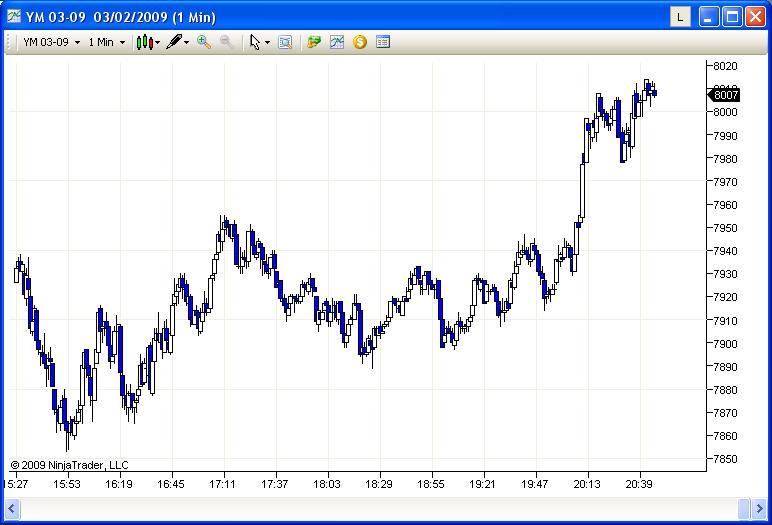
Task: Open the chart properties table icon
Action: (383, 42)
